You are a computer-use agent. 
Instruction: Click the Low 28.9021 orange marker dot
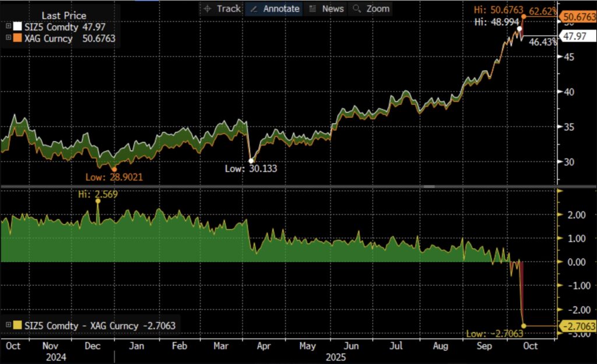114,169
